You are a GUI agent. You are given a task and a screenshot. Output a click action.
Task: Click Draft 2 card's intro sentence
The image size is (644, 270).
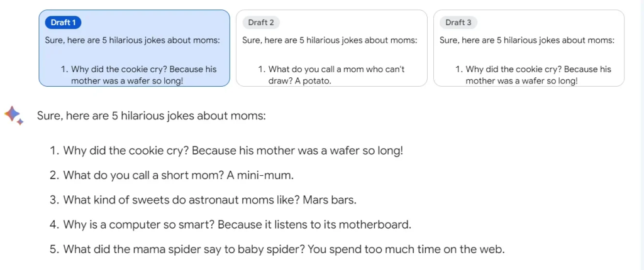[330, 40]
